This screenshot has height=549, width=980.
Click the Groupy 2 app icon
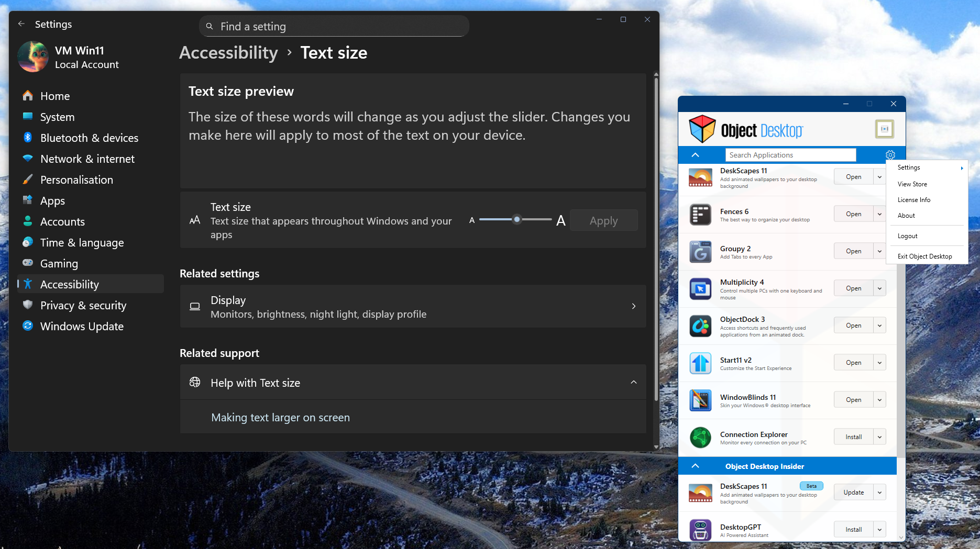700,252
